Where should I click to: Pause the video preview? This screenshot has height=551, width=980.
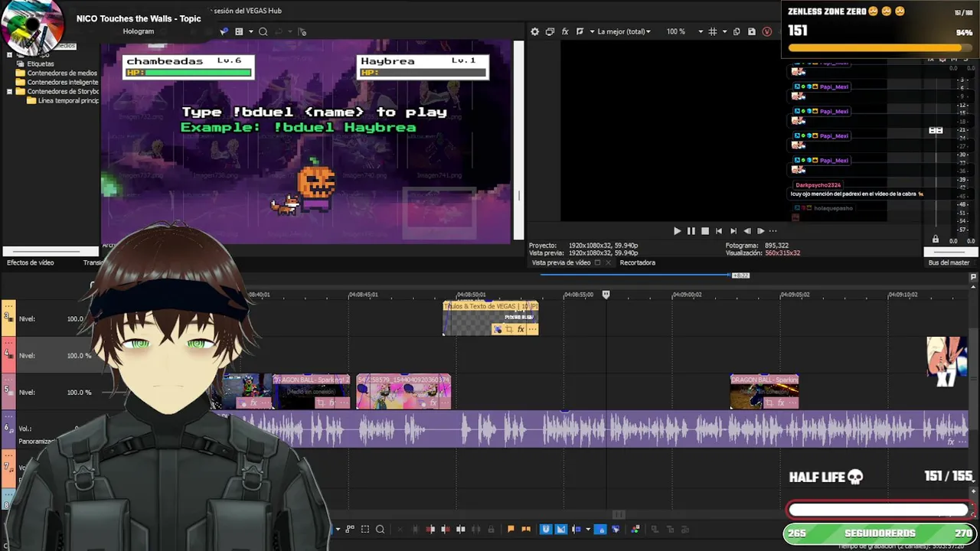pos(691,230)
